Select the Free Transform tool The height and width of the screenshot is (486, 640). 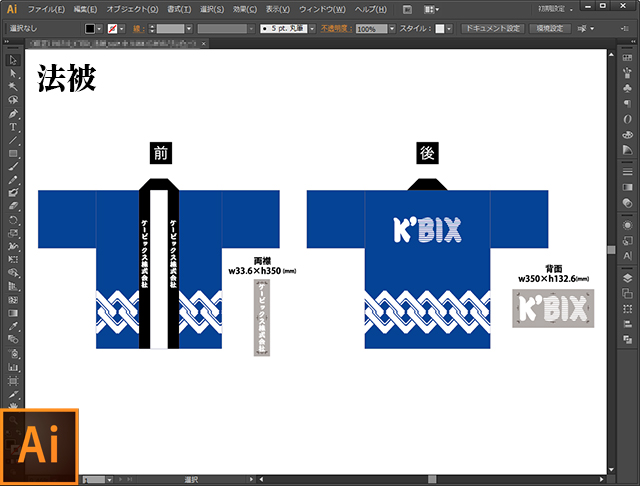click(x=13, y=260)
